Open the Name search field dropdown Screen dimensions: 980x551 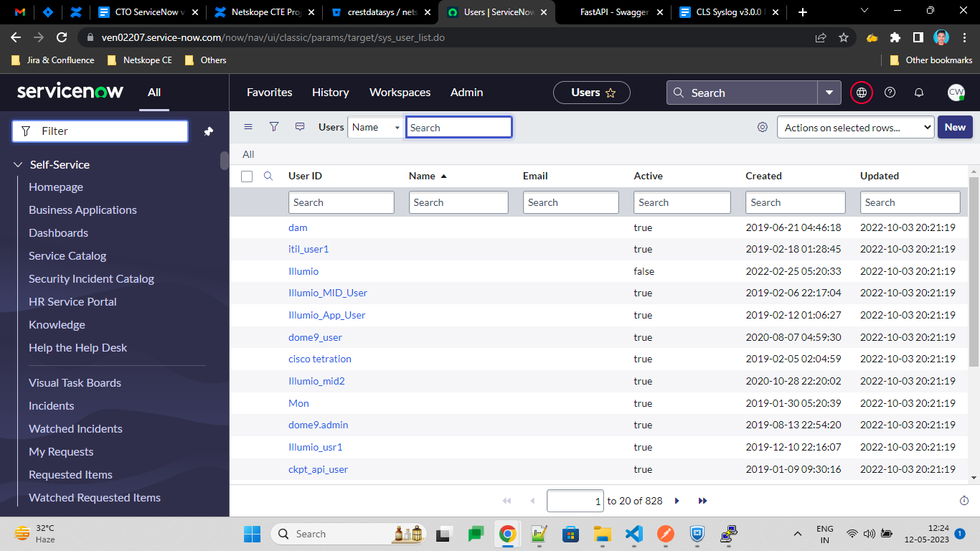click(x=376, y=128)
